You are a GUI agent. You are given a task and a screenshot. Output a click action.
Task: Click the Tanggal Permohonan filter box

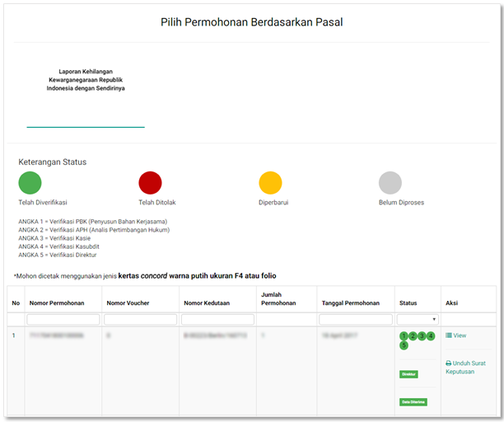355,319
